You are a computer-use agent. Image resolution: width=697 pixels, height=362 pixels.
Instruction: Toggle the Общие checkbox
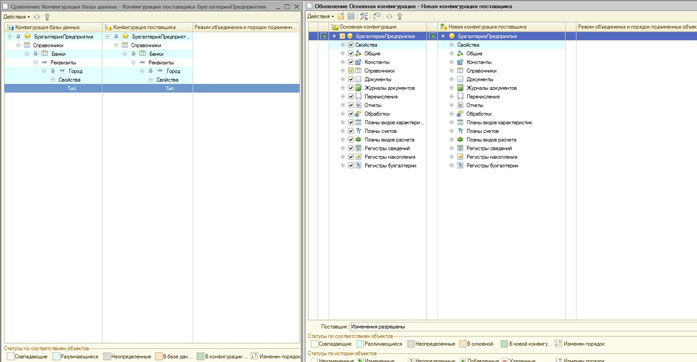(x=351, y=53)
